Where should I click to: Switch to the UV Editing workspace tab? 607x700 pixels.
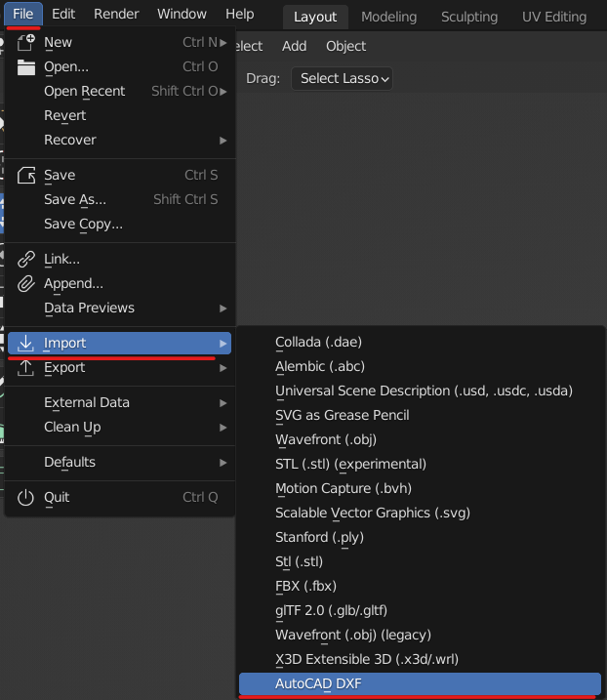pos(554,17)
